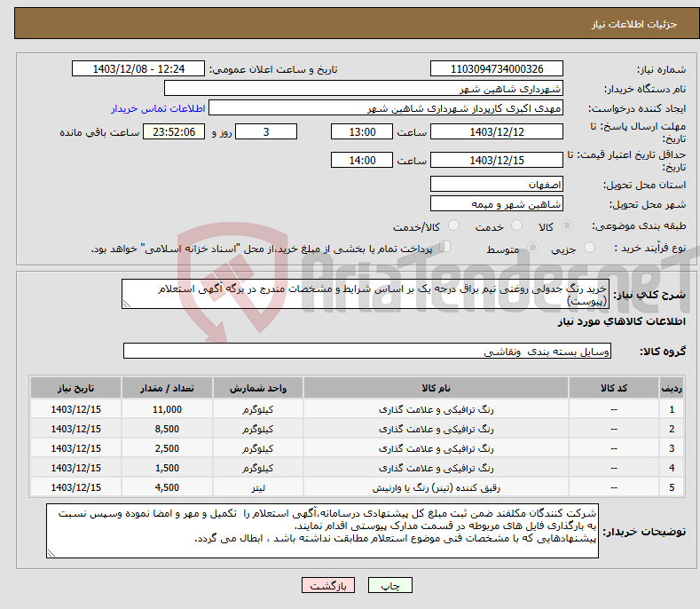This screenshot has height=609, width=700.
Task: Click the بازگشت (back) button
Action: click(x=328, y=586)
